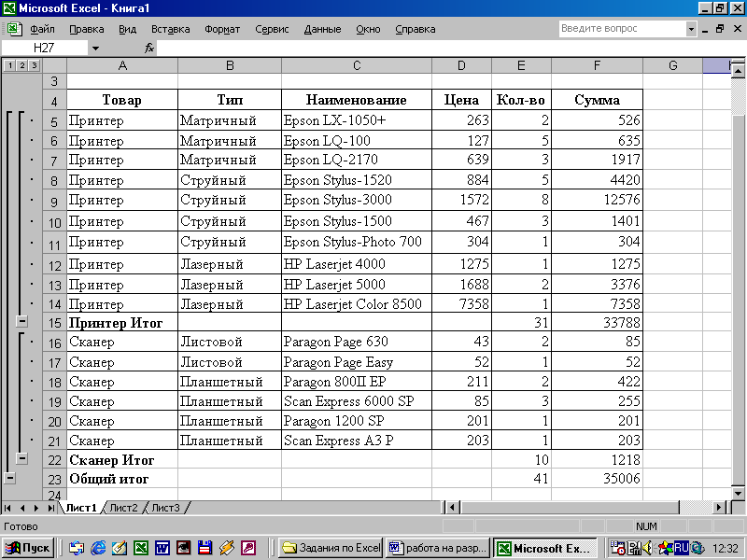
Task: Click the key icon in quick launch
Action: tap(248, 548)
